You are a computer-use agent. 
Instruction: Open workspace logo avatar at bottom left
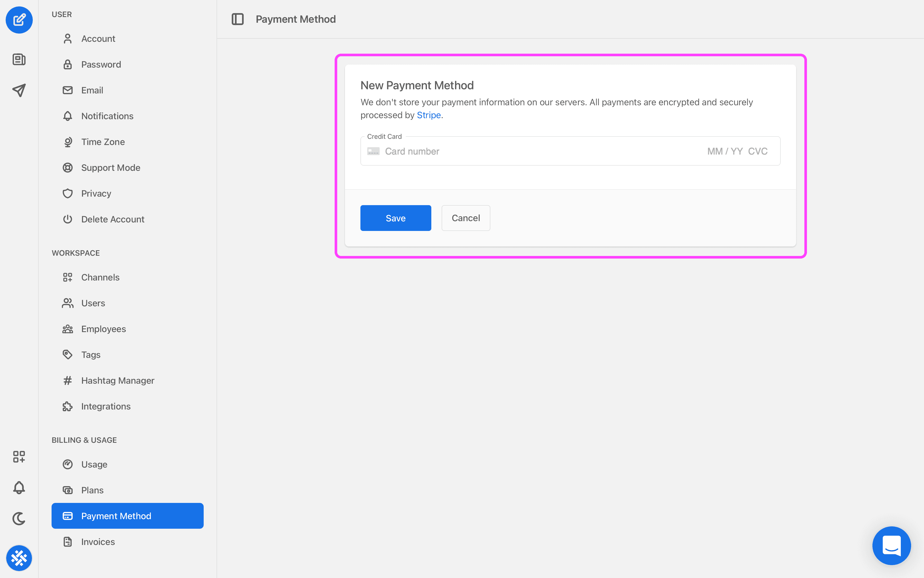point(19,558)
